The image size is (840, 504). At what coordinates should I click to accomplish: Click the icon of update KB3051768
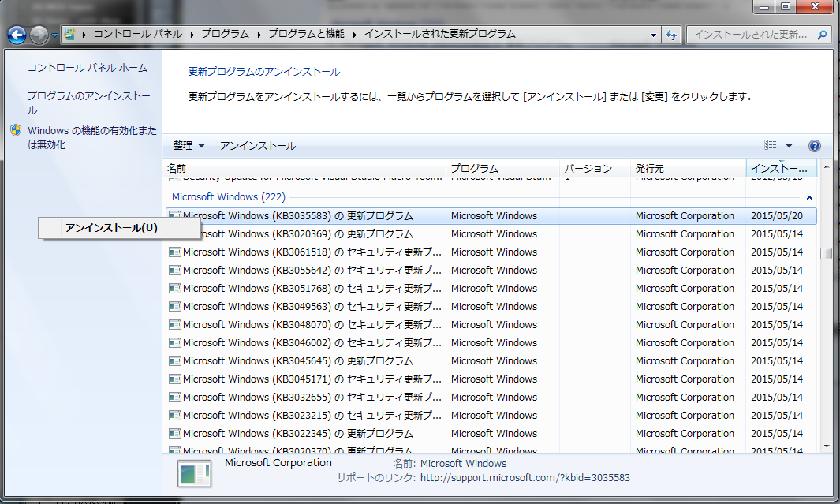(174, 289)
